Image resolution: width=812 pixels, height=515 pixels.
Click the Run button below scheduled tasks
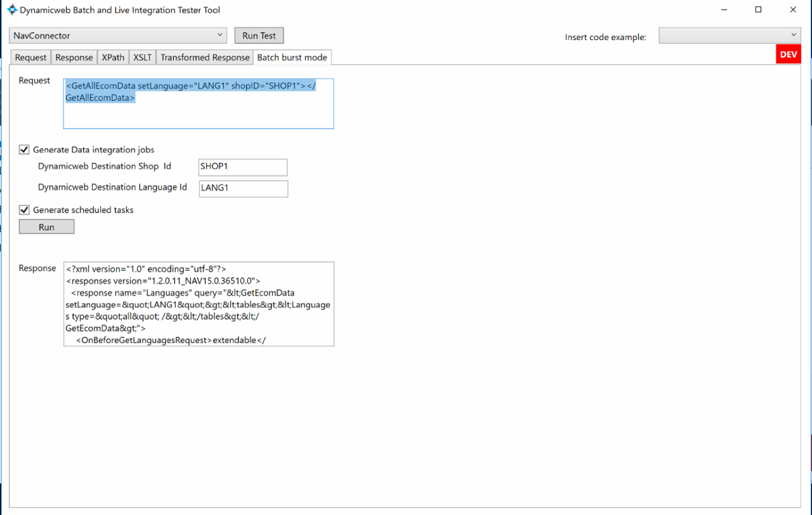click(46, 227)
